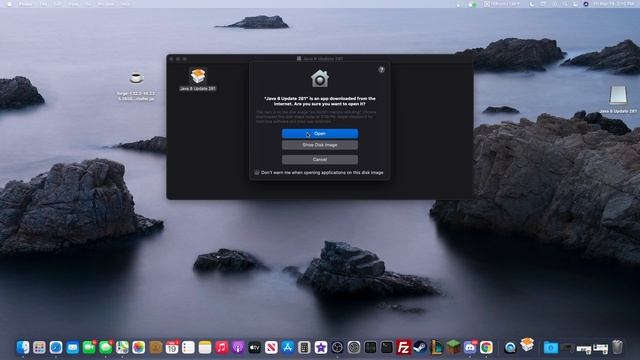Screen dimensions: 640x360
Task: Open Calendar from the Dock
Action: 172,347
